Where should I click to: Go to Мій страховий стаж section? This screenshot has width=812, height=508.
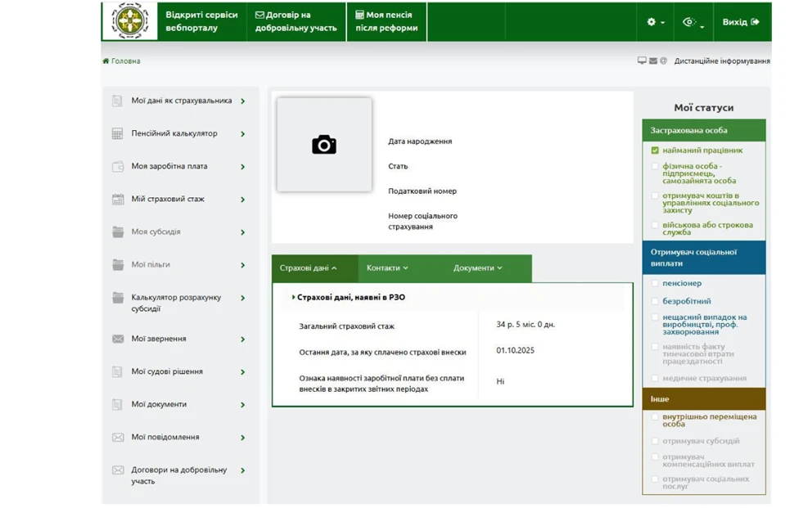click(168, 200)
